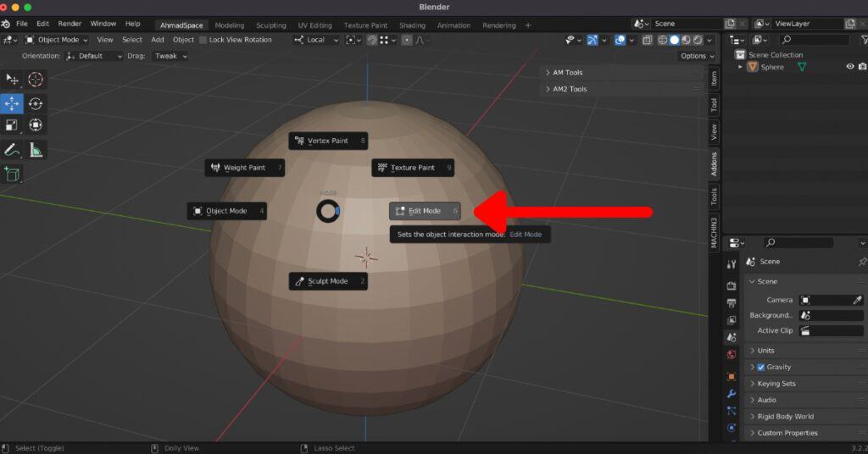Toggle viewport overlays button

[620, 40]
